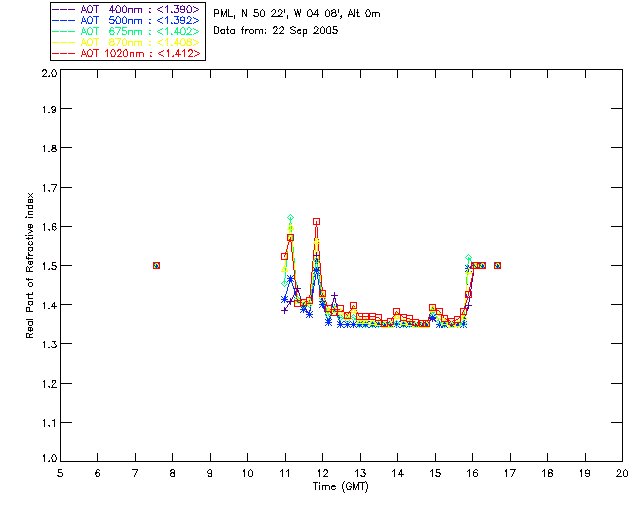Image resolution: width=640 pixels, height=512 pixels.
Task: Select the last data point after 16.5 GMT
Action: pos(497,265)
